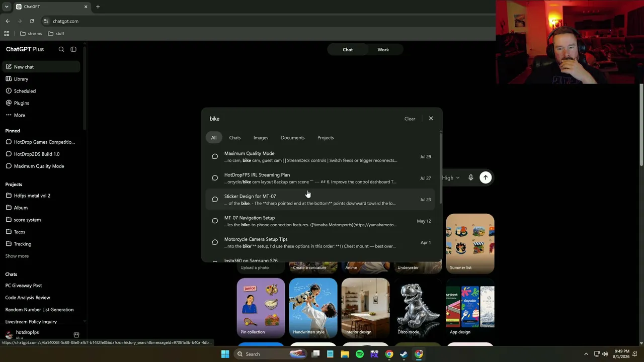Screen dimensions: 644x362
Task: Open the Windows Start menu
Action: click(225, 354)
